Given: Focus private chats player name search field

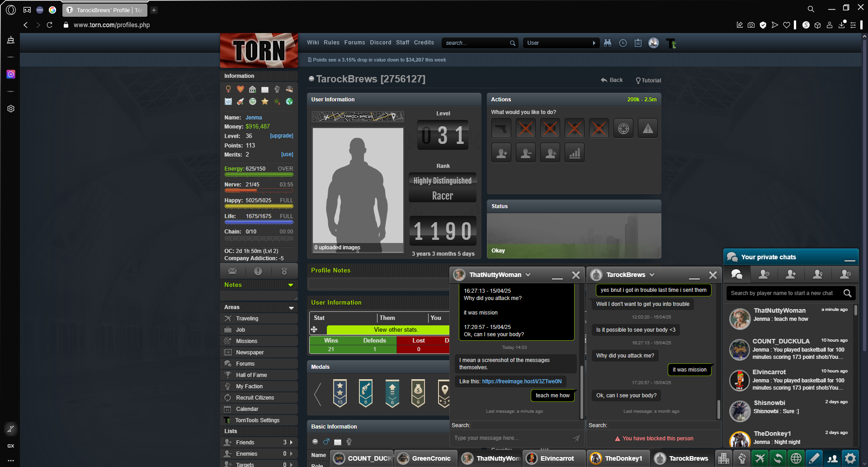Looking at the screenshot, I should coord(784,293).
